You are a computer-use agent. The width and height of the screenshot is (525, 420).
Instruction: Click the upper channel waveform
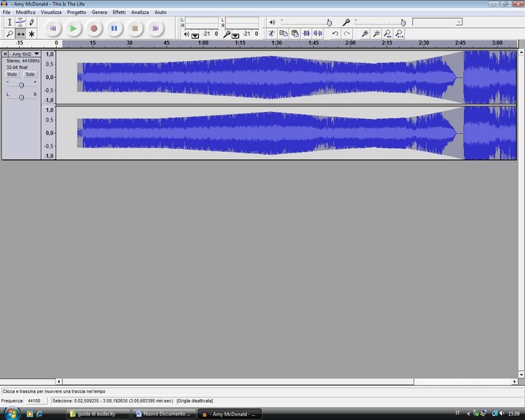286,78
